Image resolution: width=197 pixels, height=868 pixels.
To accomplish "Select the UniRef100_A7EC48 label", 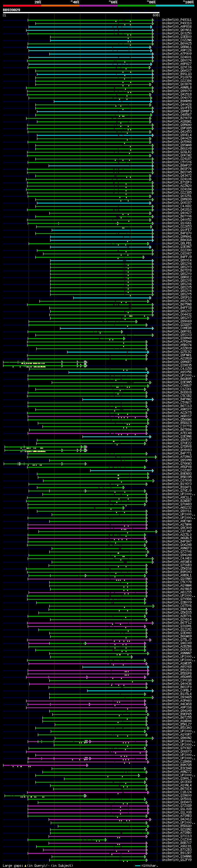I will pos(176,433).
